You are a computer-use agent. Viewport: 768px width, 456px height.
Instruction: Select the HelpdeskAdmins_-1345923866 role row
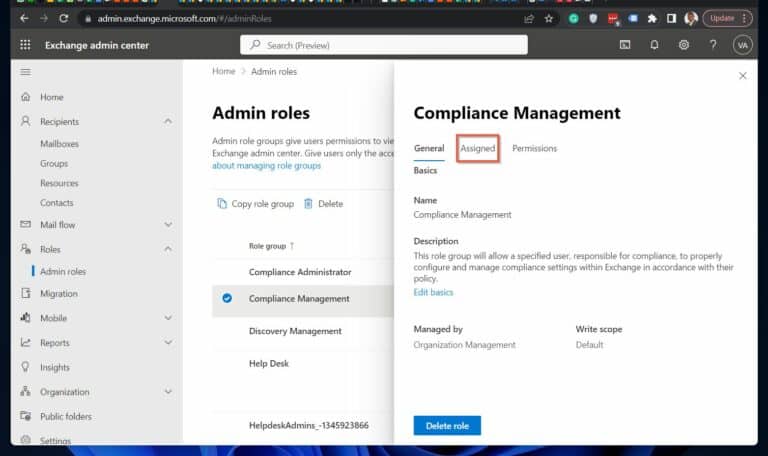(x=303, y=425)
